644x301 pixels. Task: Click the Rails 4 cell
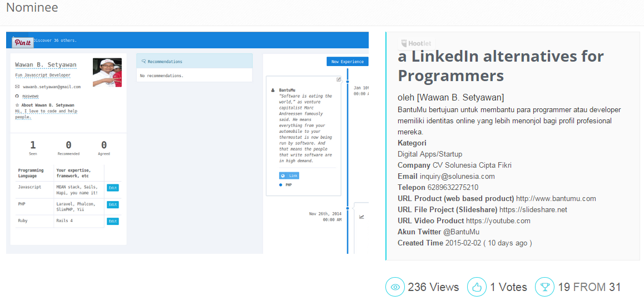79,221
